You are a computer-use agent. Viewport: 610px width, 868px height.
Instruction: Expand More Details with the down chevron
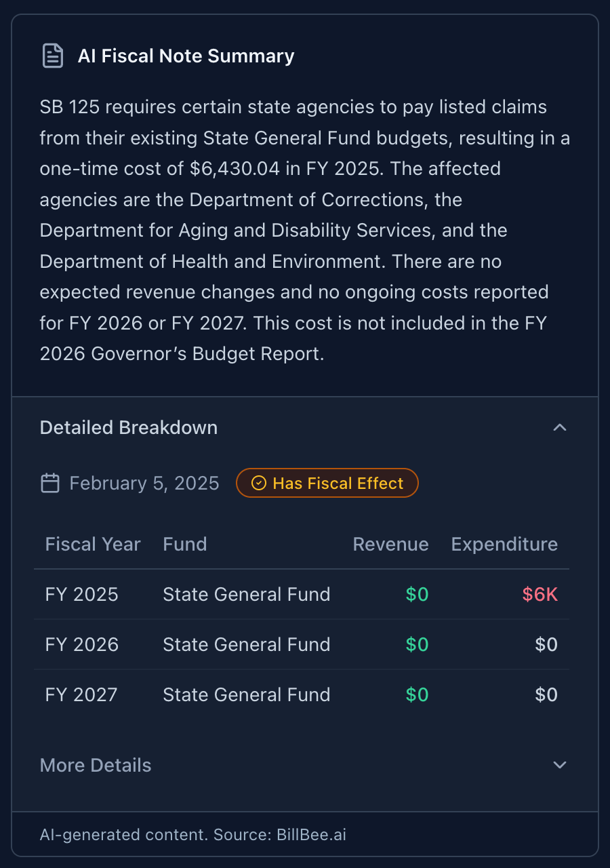point(559,765)
